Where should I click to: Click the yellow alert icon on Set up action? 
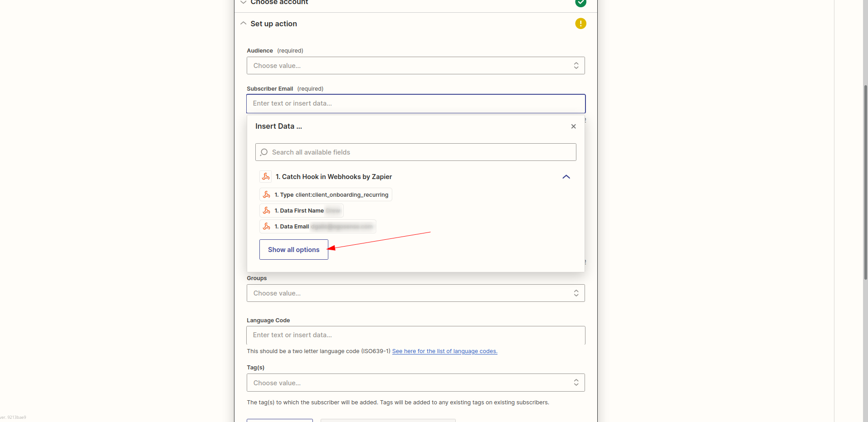(x=580, y=23)
